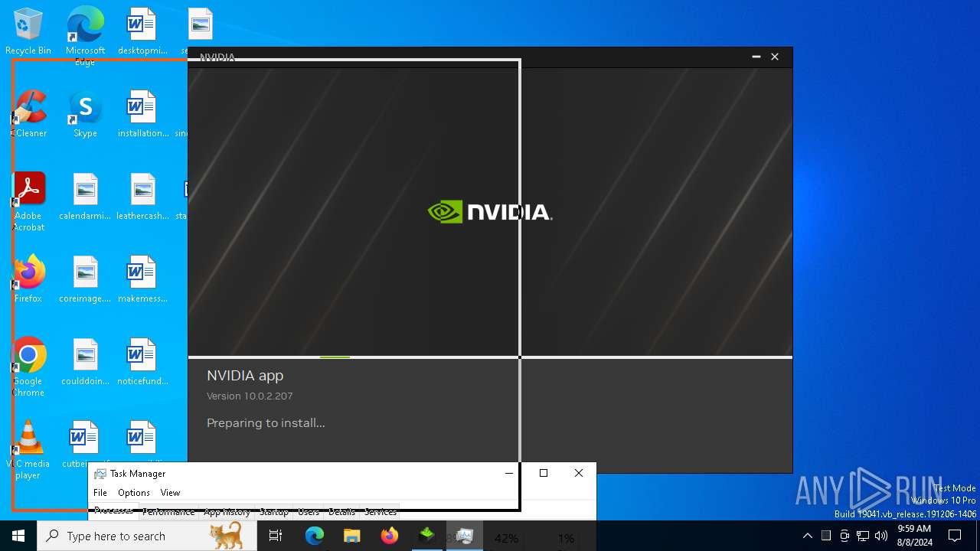The width and height of the screenshot is (980, 551).
Task: Select the Recycle Bin desktop icon
Action: [x=28, y=32]
